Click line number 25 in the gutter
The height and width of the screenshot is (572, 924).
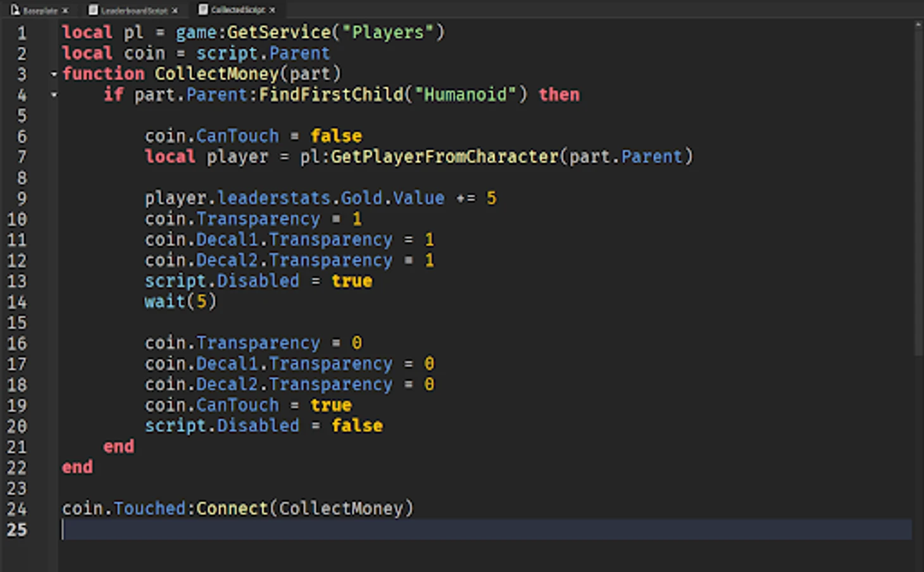(17, 530)
